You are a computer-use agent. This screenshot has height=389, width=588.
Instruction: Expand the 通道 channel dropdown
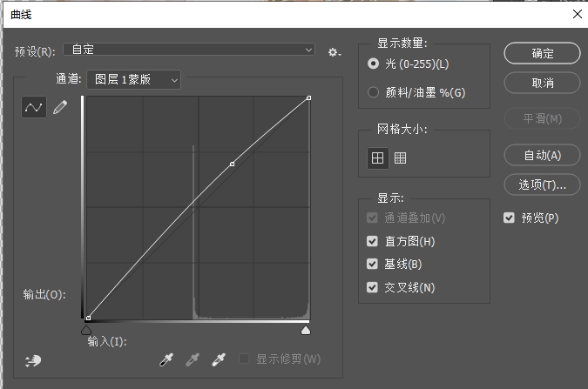click(133, 79)
